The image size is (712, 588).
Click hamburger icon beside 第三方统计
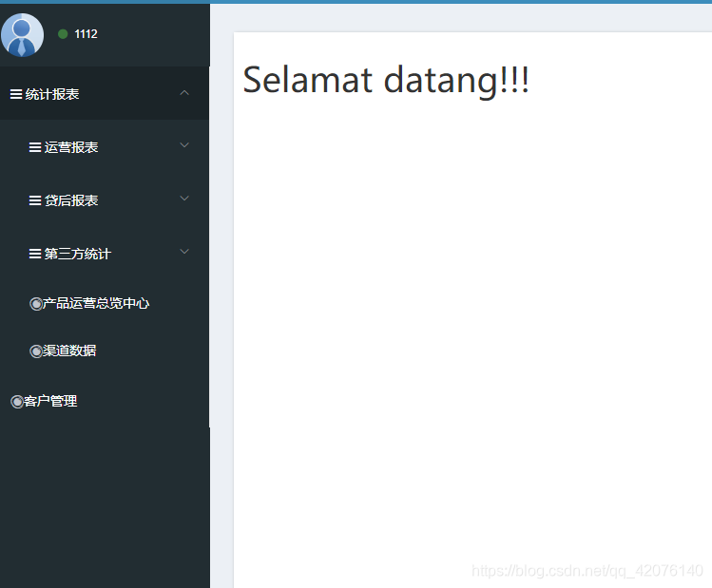[x=35, y=254]
